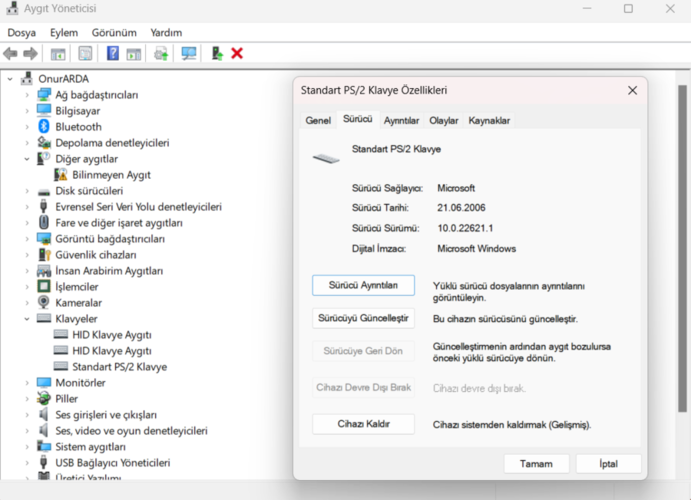Click the Device Manager vertical scrollbar

point(682,248)
